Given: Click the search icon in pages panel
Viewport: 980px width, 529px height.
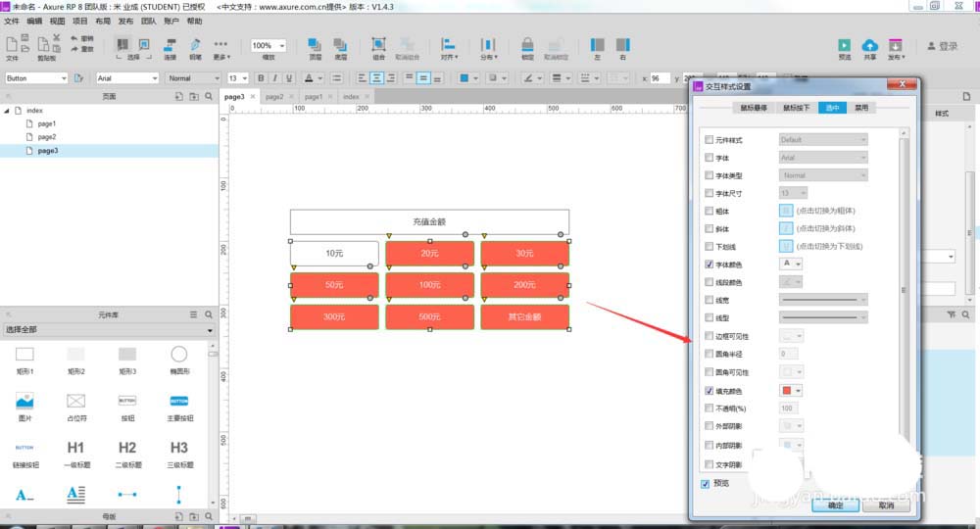Looking at the screenshot, I should click(x=209, y=96).
